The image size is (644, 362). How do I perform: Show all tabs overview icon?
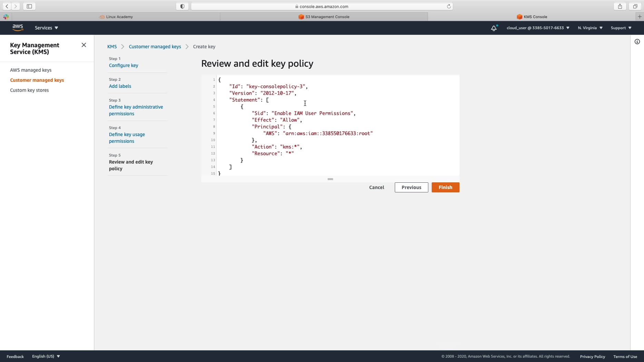point(635,6)
